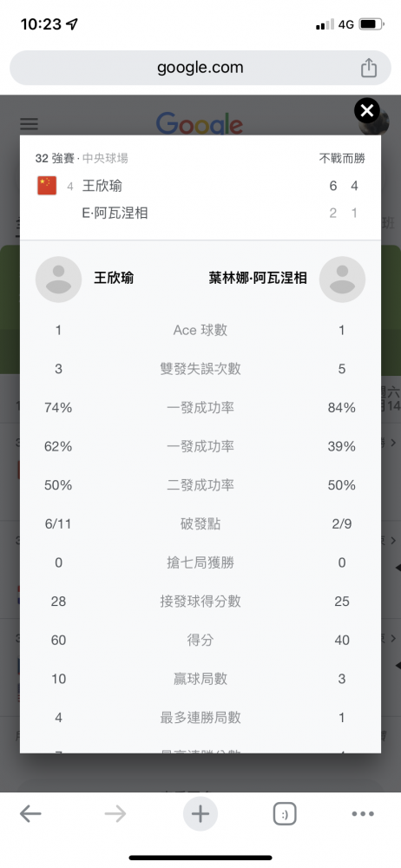The width and height of the screenshot is (401, 868).
Task: Select 王欣瑜 name in score header
Action: (102, 186)
